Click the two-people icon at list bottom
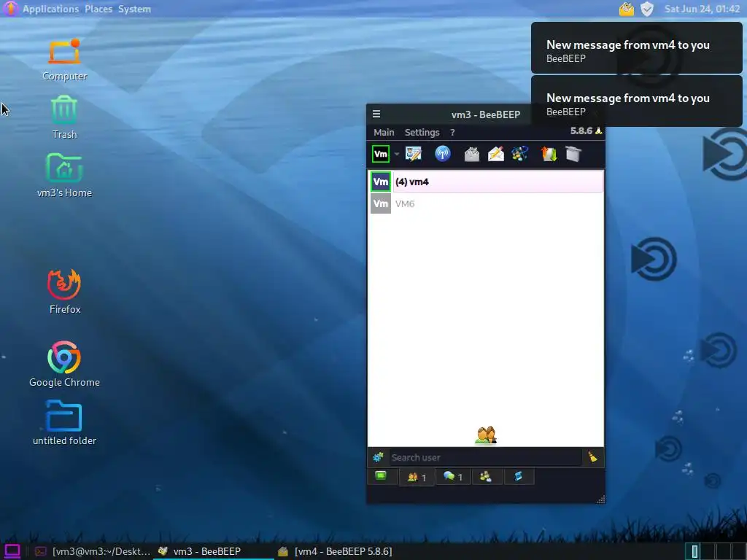747x560 pixels. (x=486, y=435)
